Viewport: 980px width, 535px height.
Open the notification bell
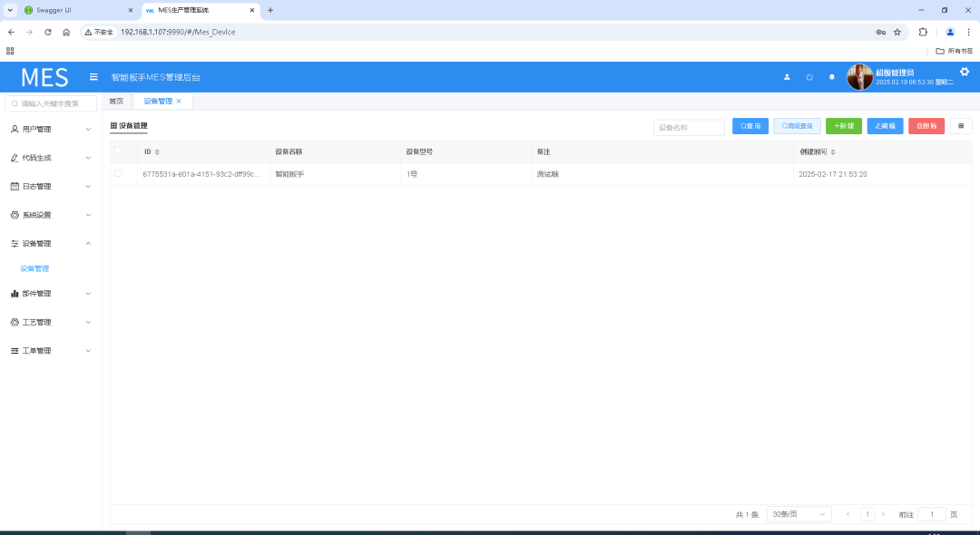point(832,77)
